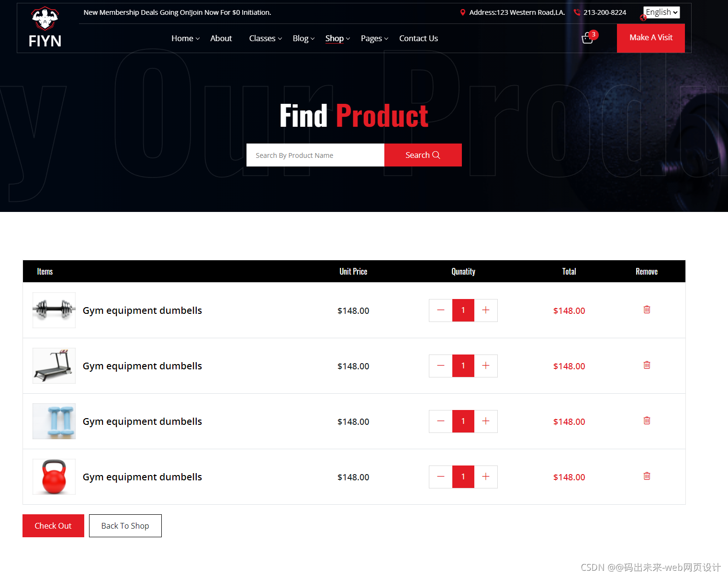The width and height of the screenshot is (728, 576).
Task: Click the address location pin icon
Action: coord(463,12)
